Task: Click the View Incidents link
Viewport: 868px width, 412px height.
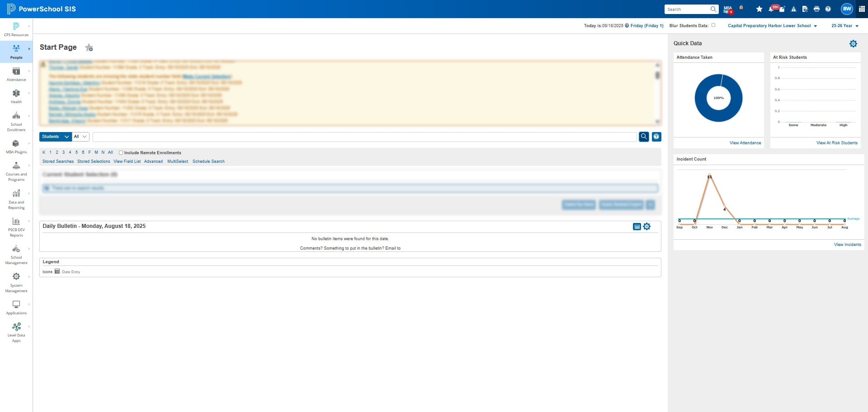Action: (x=847, y=245)
